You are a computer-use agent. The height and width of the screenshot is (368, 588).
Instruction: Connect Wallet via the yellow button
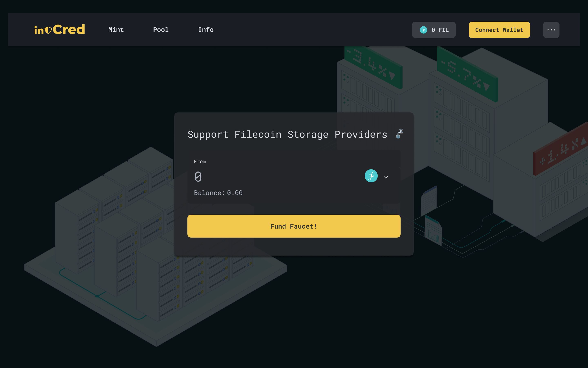pyautogui.click(x=499, y=30)
